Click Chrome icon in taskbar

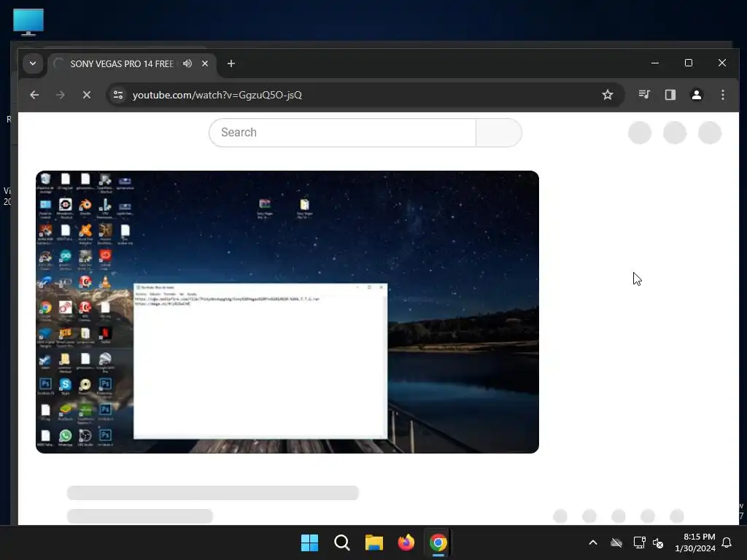438,542
